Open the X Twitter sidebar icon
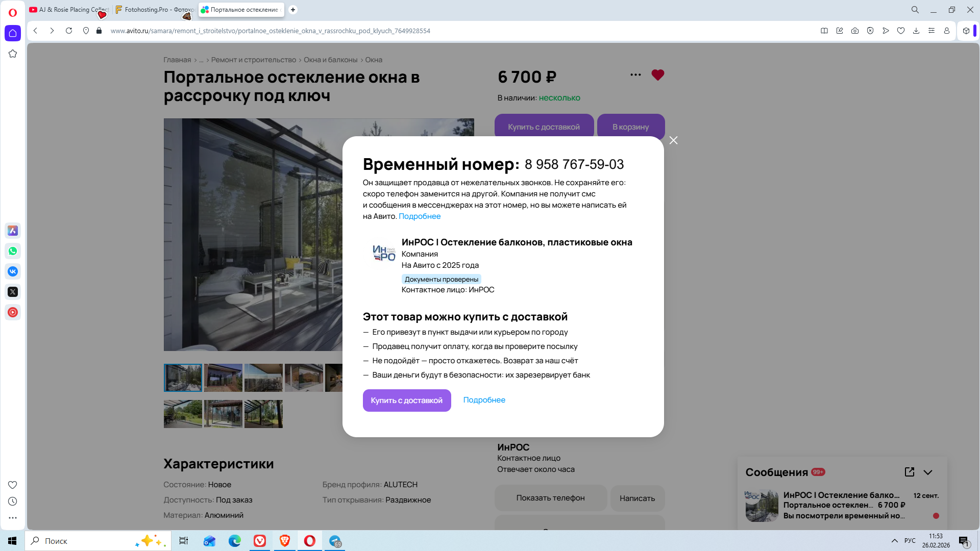980x551 pixels. click(13, 292)
